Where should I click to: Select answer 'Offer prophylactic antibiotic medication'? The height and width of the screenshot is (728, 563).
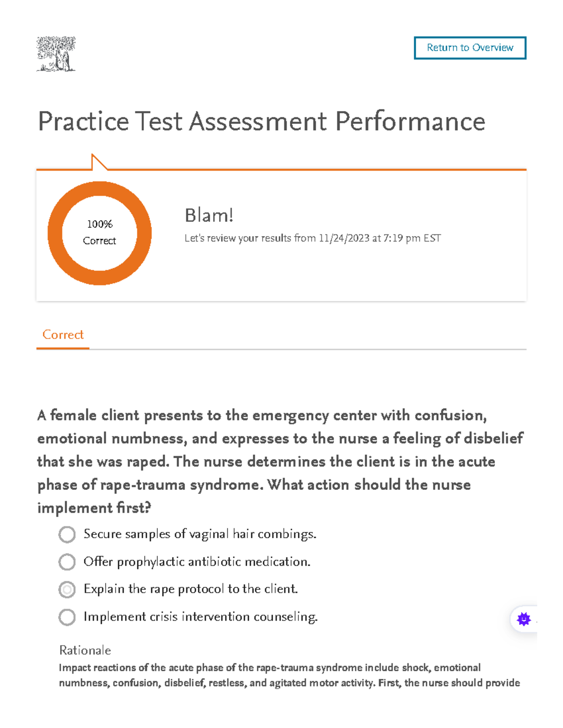[67, 562]
